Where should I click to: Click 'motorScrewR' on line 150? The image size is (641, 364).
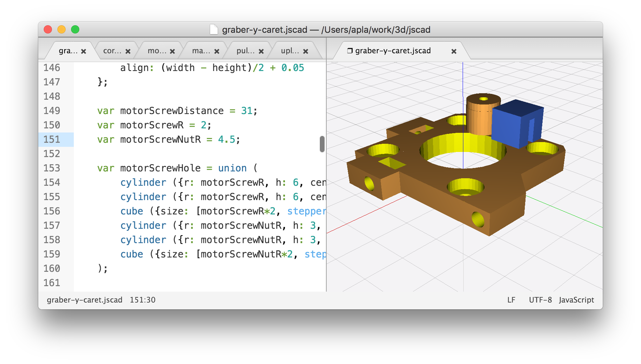pyautogui.click(x=152, y=125)
